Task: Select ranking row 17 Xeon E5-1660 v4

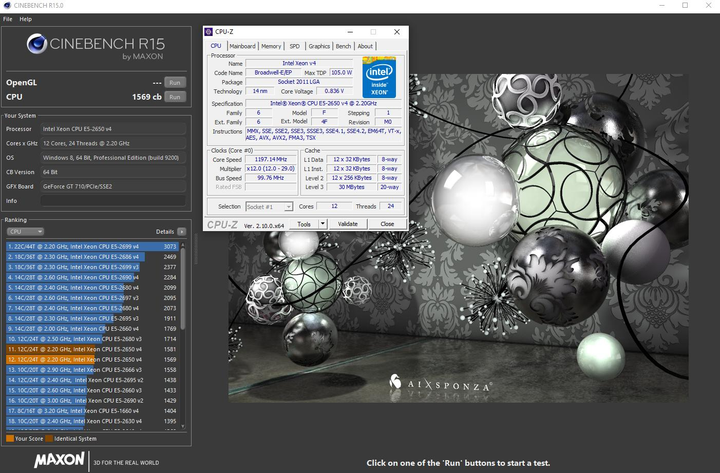Action: point(92,411)
